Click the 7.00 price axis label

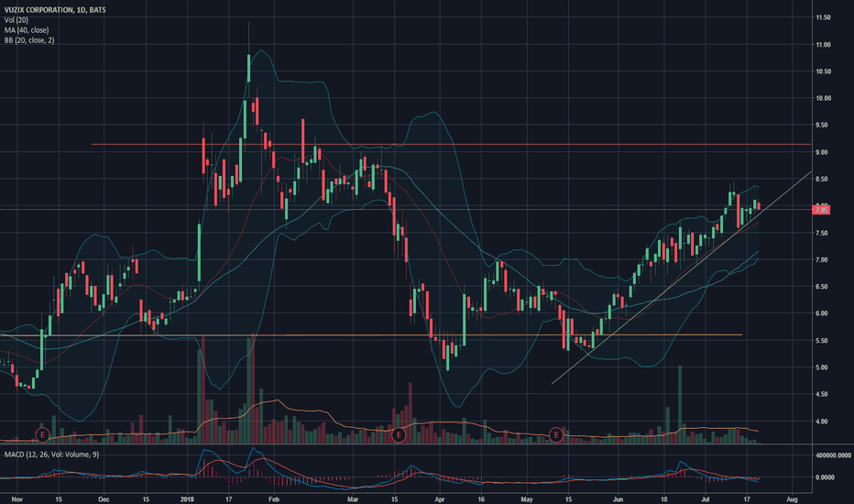[x=821, y=259]
